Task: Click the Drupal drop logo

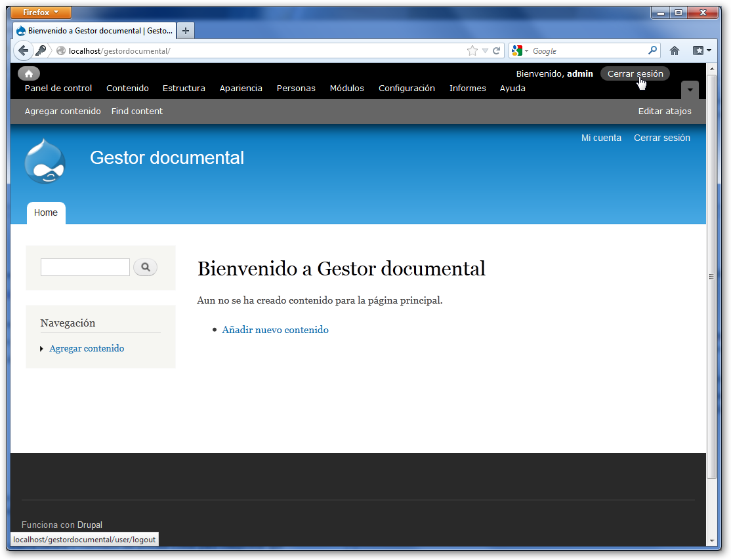Action: click(45, 161)
